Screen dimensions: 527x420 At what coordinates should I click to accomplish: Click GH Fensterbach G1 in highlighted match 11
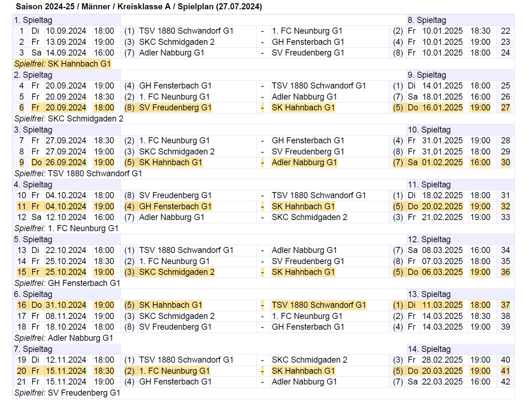click(175, 206)
